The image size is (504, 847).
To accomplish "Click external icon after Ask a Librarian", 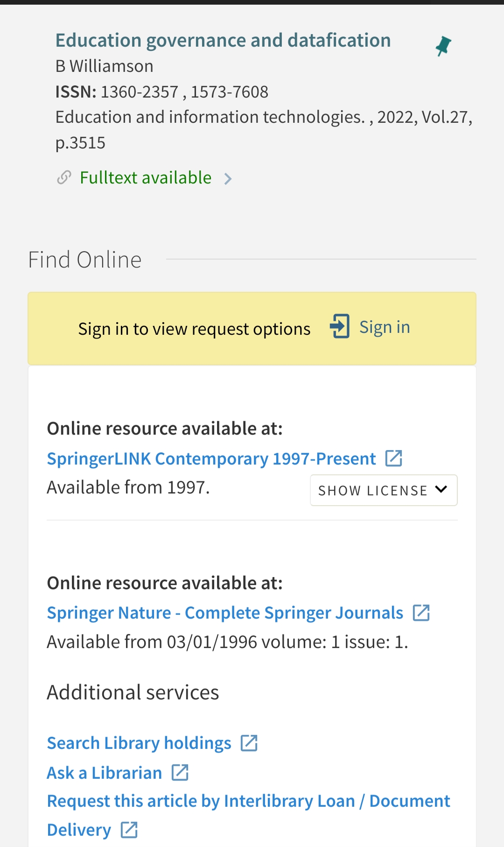I will point(180,773).
